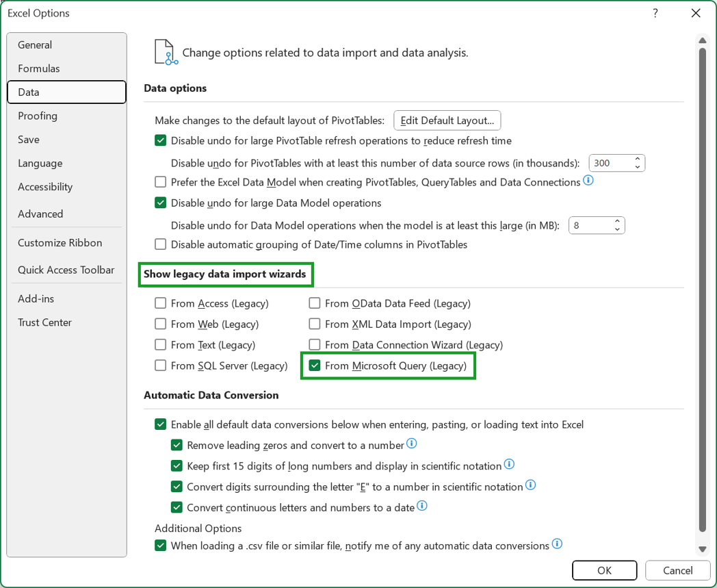The width and height of the screenshot is (717, 588).
Task: Click the "Edit Default Layout..." button
Action: click(447, 120)
